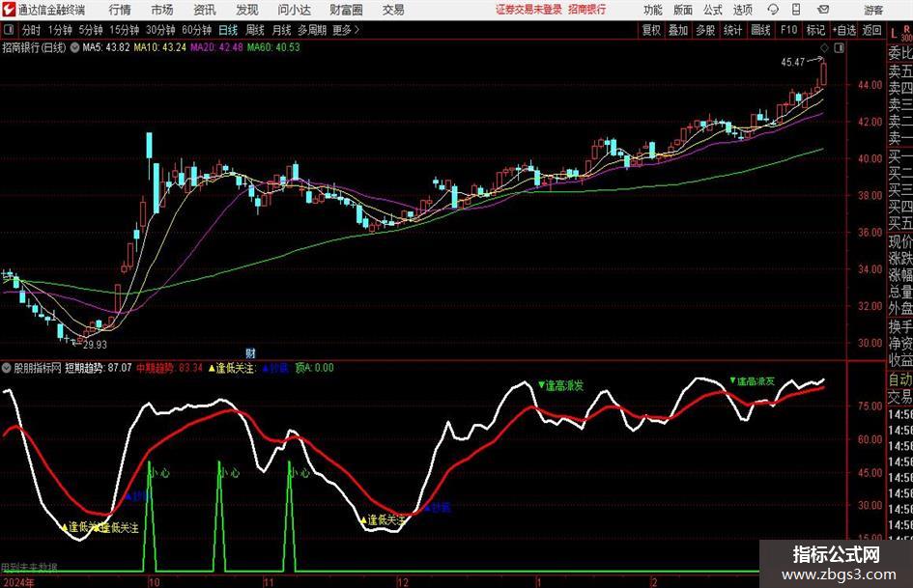Switch to the 周线 weekly tab
The width and height of the screenshot is (913, 588).
click(255, 30)
